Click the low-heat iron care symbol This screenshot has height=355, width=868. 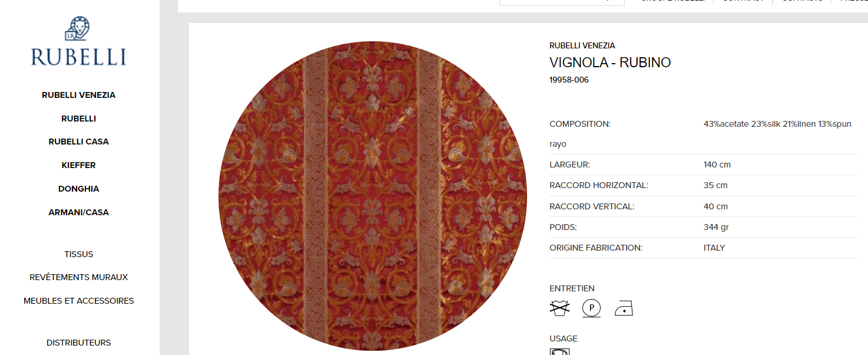click(x=624, y=308)
